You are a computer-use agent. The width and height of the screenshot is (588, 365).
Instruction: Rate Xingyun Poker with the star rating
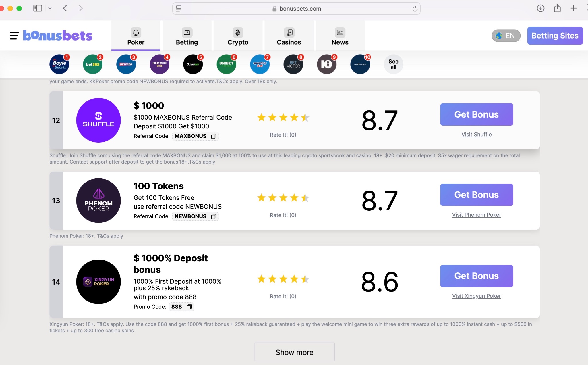pos(283,279)
